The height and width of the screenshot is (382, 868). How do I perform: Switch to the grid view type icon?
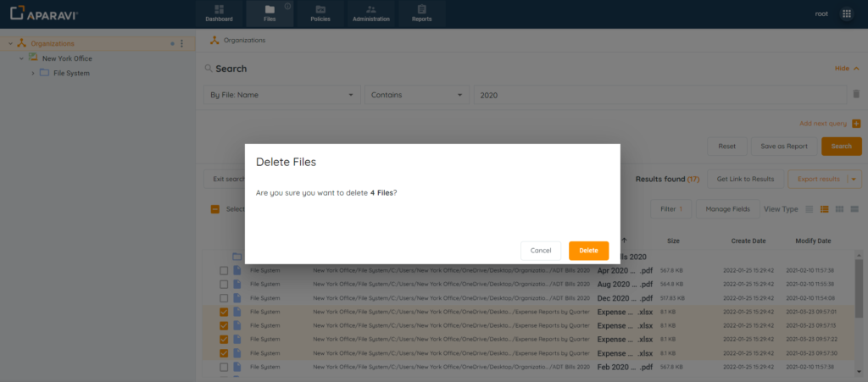pyautogui.click(x=838, y=208)
